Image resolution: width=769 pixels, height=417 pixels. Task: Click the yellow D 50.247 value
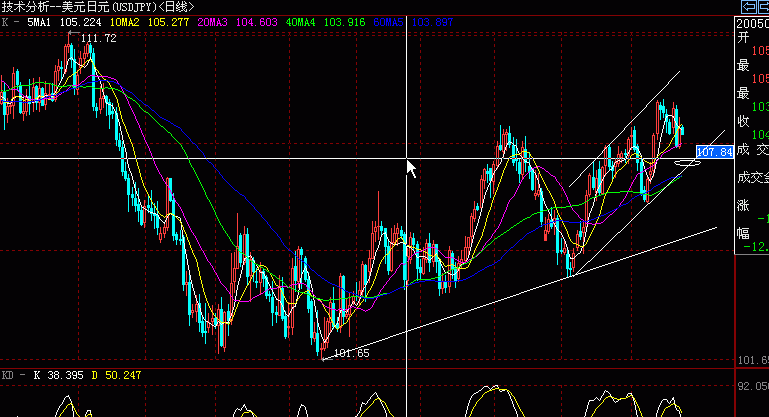pos(116,375)
